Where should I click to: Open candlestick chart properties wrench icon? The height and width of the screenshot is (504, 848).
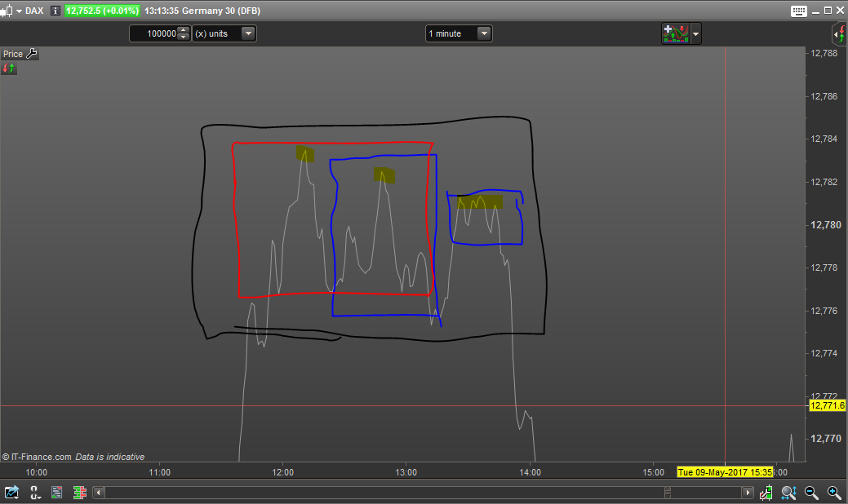(x=766, y=492)
